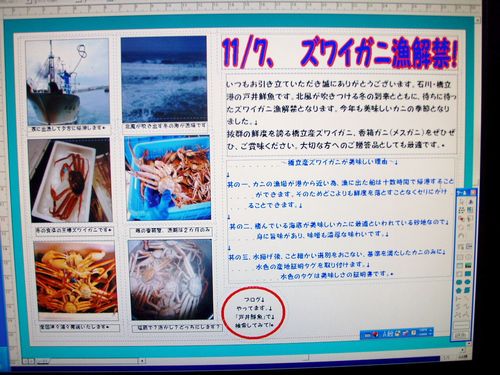The image size is (500, 375).
Task: Click the ズワイガニ漁解禁 headline text
Action: coord(379,53)
